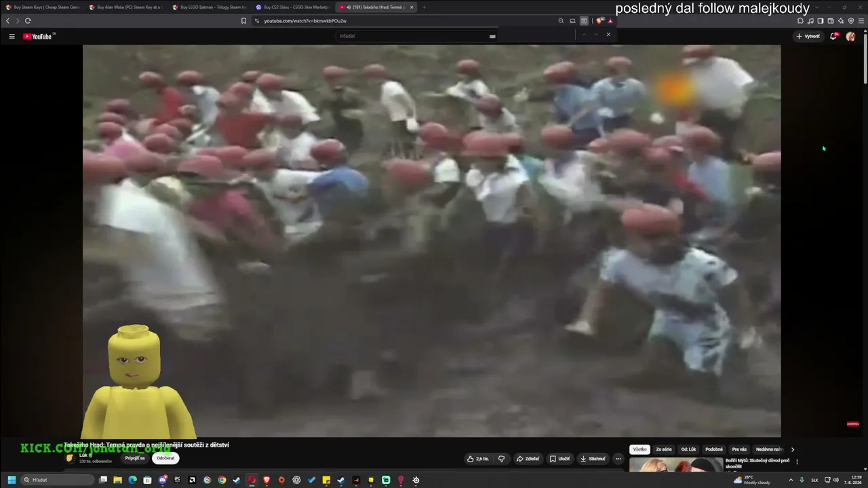Open Brave browser from the taskbar
This screenshot has width=868, height=488.
click(267, 480)
